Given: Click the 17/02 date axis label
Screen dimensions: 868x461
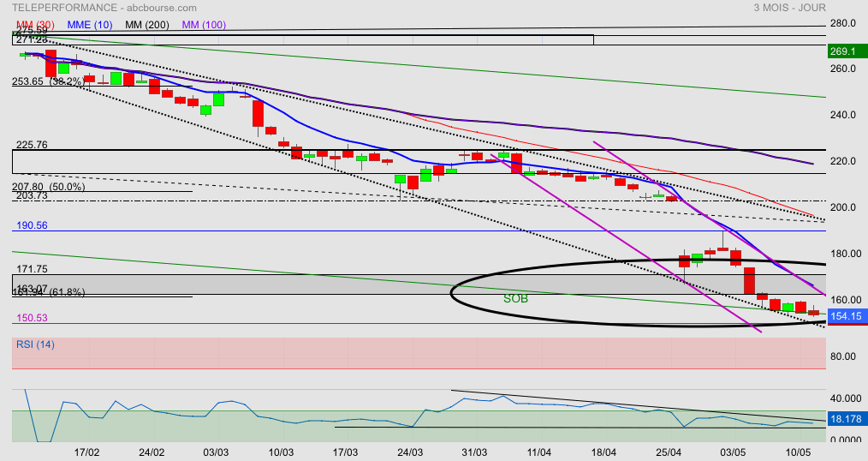Looking at the screenshot, I should [87, 452].
